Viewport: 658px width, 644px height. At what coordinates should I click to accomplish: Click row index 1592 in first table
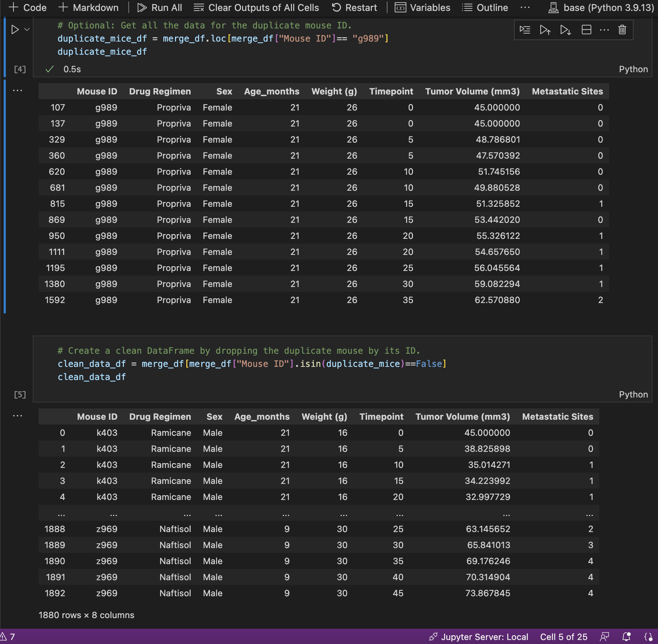coord(55,300)
